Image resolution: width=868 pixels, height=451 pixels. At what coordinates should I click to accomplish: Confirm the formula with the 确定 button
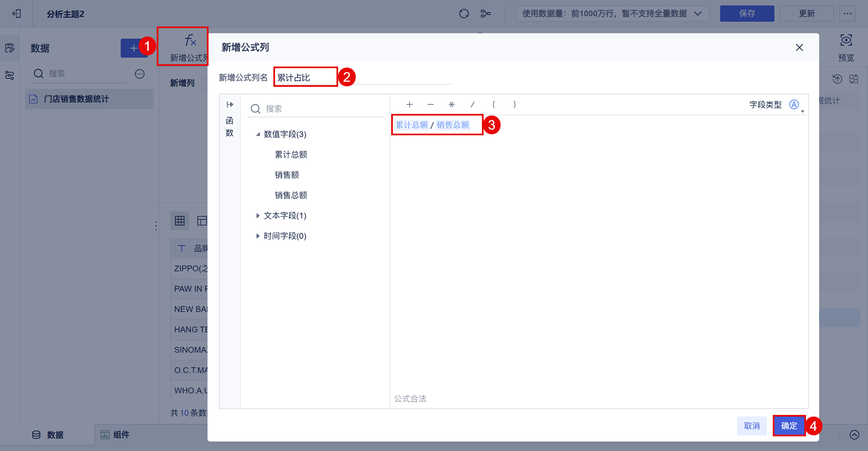pos(789,426)
